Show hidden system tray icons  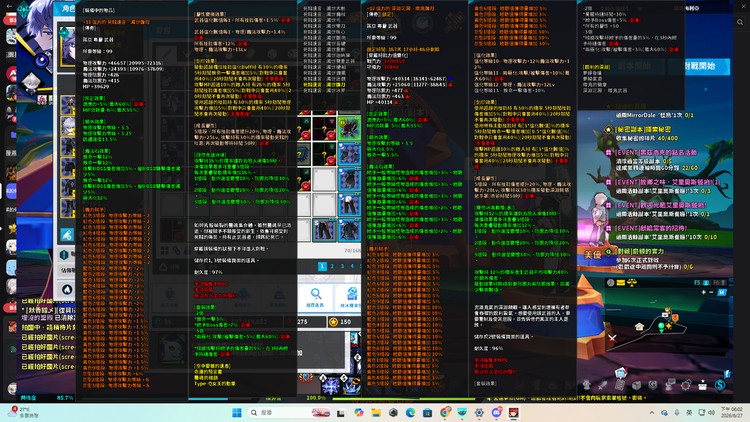point(651,412)
